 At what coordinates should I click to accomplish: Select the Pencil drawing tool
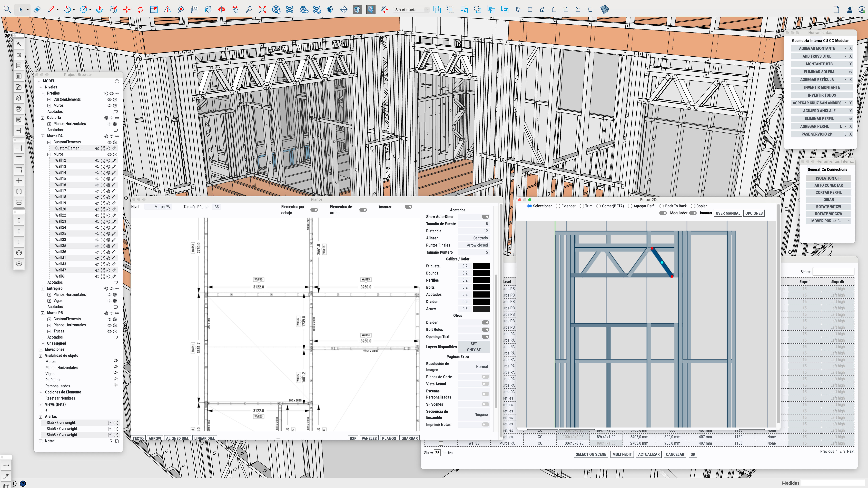[51, 9]
